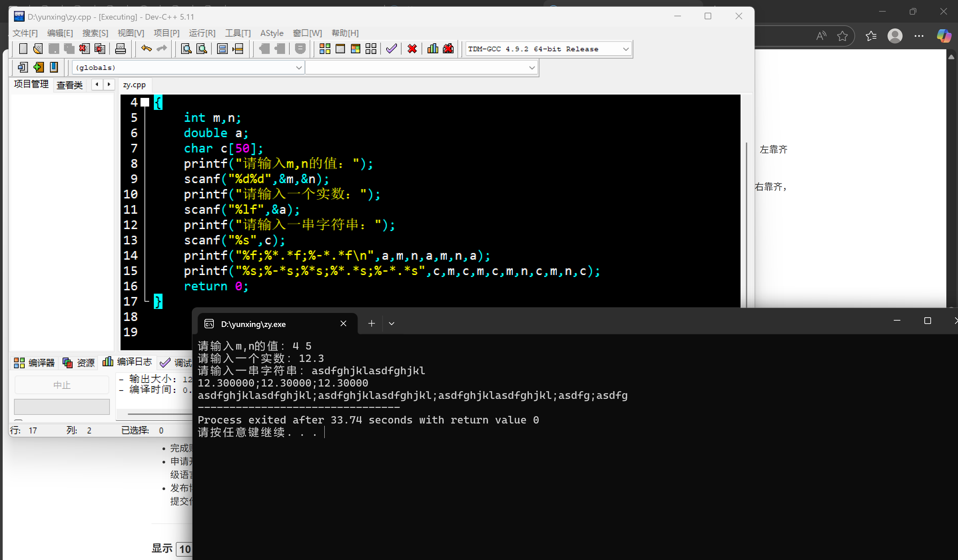This screenshot has width=958, height=560.
Task: Expand the (globals) scope dropdown
Action: 299,68
